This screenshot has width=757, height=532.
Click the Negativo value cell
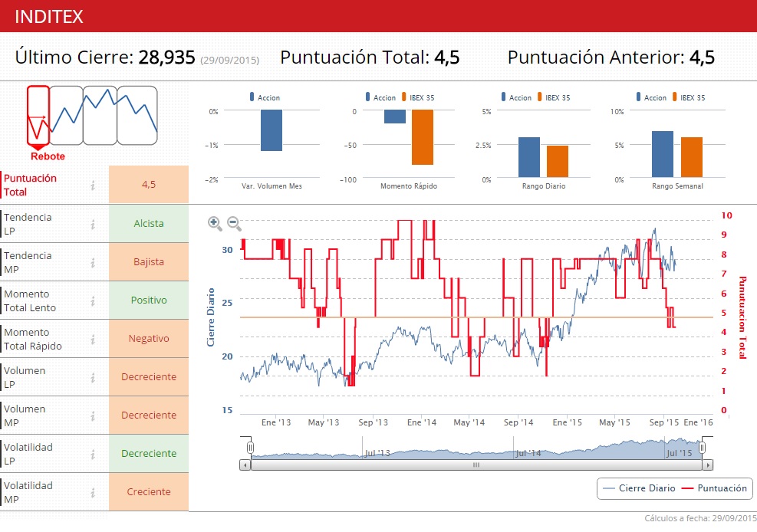(x=149, y=338)
